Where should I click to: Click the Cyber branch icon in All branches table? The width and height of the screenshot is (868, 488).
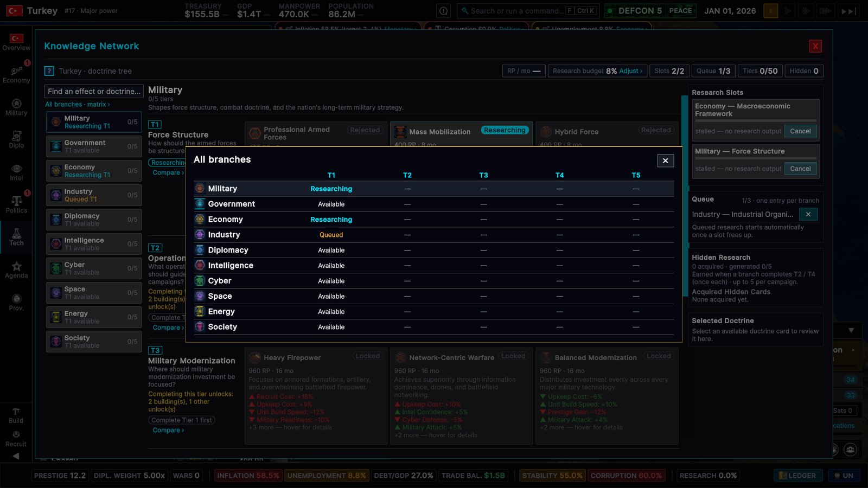pos(200,281)
